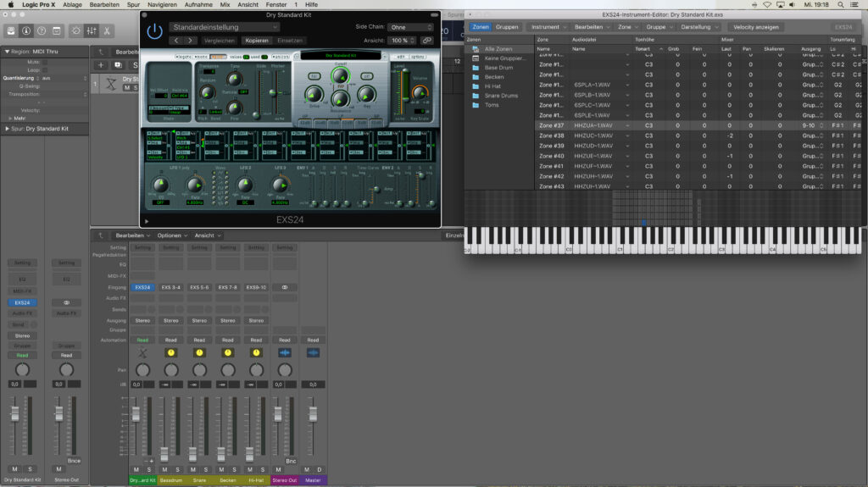Viewport: 868px width, 487px height.
Task: Toggle the Mixer faders icon
Action: point(92,31)
